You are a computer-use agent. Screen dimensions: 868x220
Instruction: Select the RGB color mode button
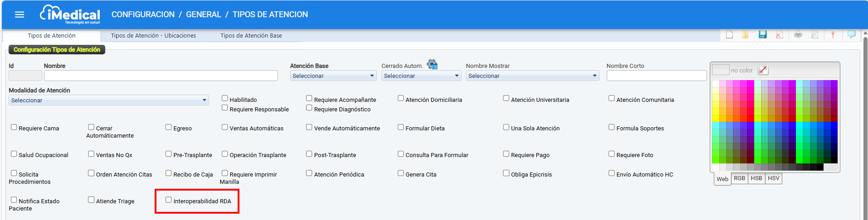click(x=739, y=178)
